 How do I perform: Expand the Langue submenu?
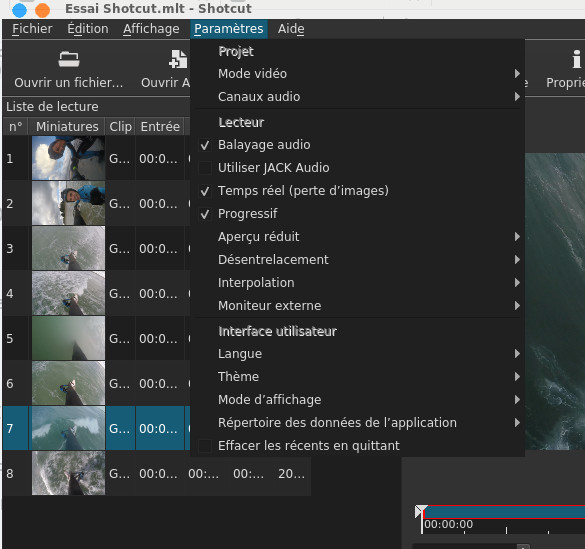[357, 354]
